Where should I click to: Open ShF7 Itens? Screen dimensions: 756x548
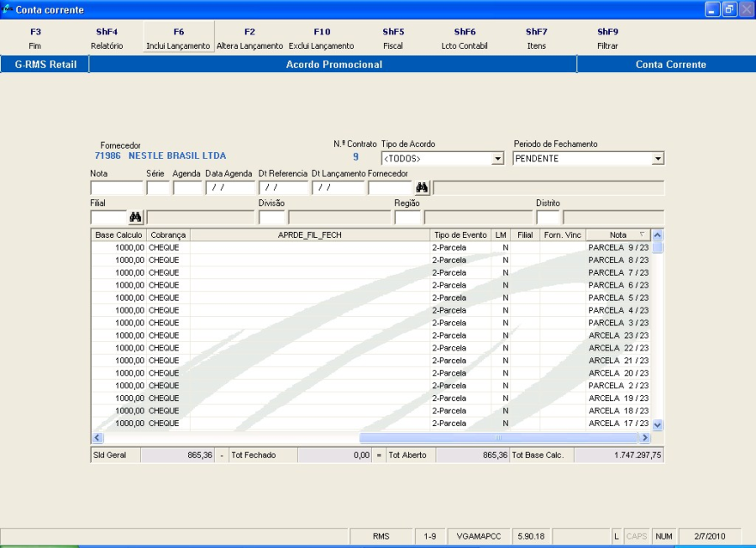(x=536, y=38)
